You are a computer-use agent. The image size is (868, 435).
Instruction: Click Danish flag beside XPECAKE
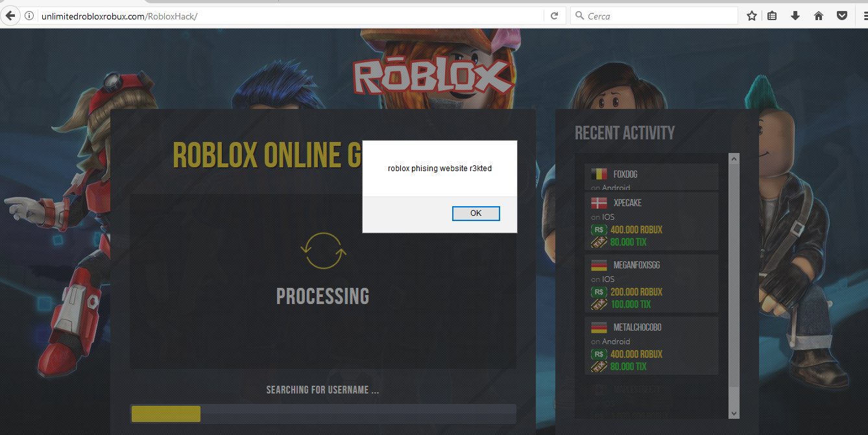pyautogui.click(x=599, y=202)
